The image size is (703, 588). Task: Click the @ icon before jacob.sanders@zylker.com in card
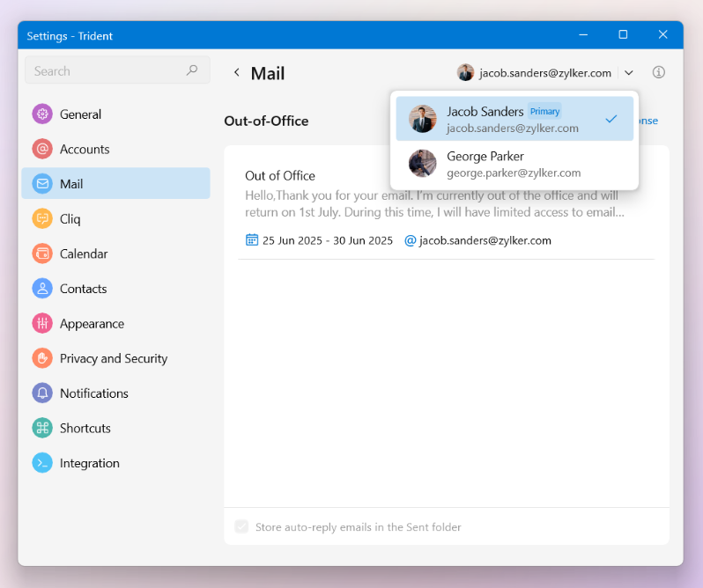coord(411,240)
